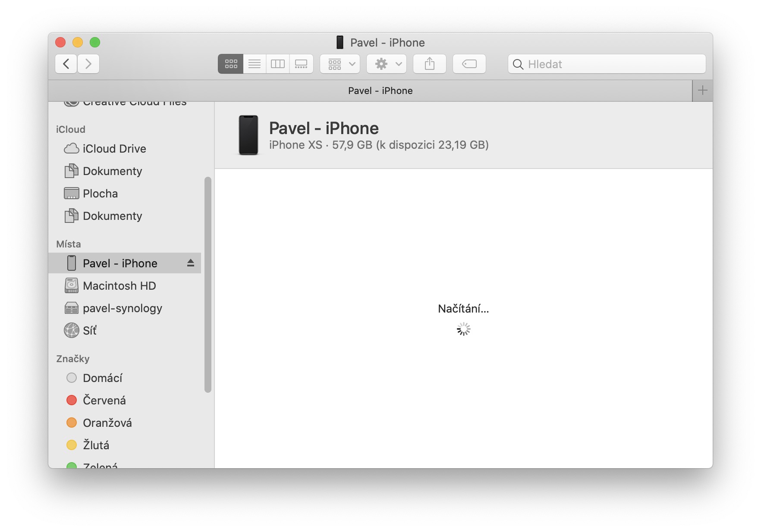Image resolution: width=761 pixels, height=532 pixels.
Task: Click the Plocha desktop icon
Action: coord(72,194)
